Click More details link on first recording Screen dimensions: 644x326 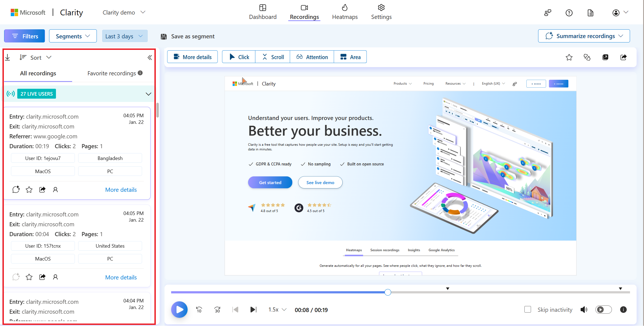pyautogui.click(x=121, y=190)
